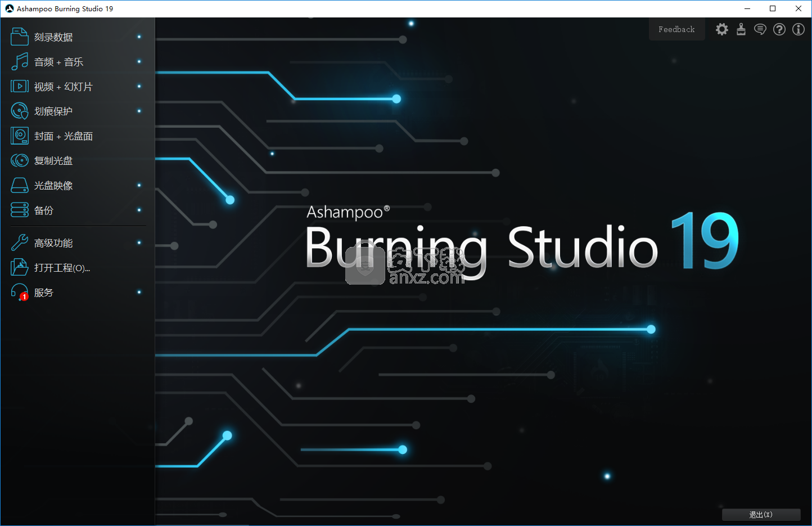Click the music note icon for 音频 + 音乐
Screen dimensions: 812x526
click(x=20, y=61)
